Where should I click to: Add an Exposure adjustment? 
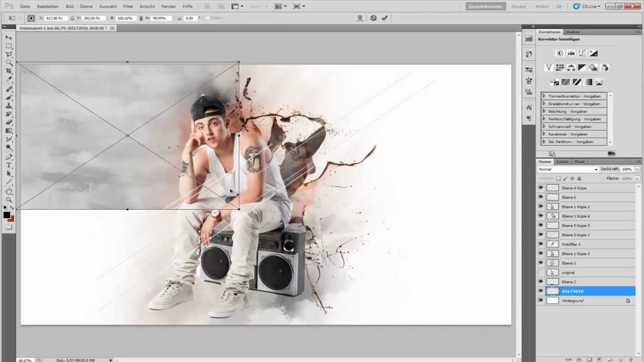[594, 53]
